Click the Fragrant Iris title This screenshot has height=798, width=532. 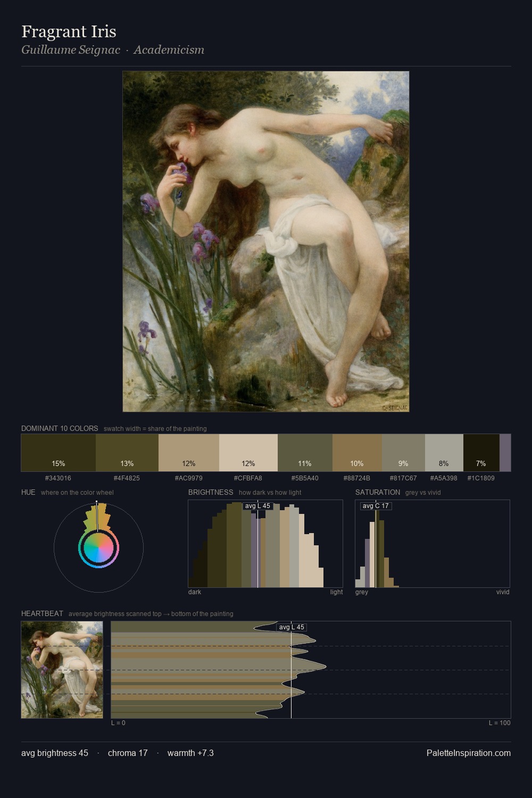69,31
